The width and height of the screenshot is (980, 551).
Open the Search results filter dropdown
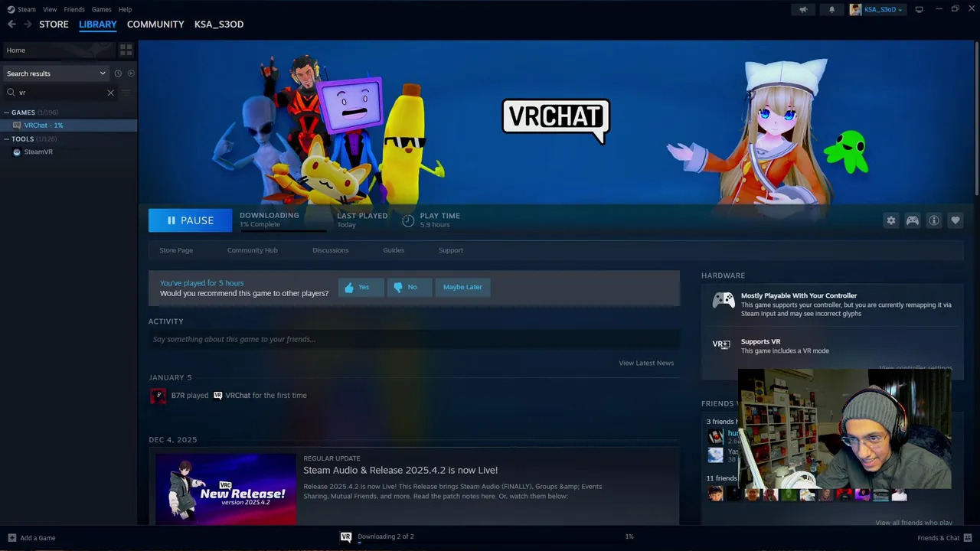pos(56,73)
